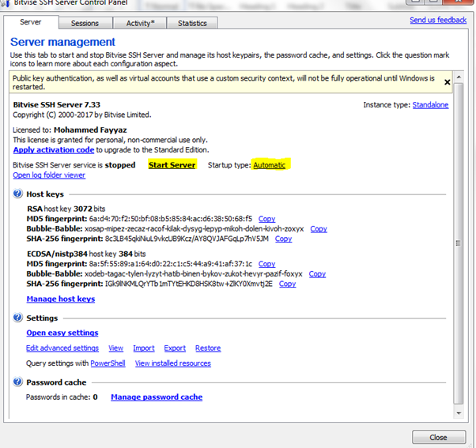Click the Restore settings link
The image size is (476, 448).
point(208,348)
